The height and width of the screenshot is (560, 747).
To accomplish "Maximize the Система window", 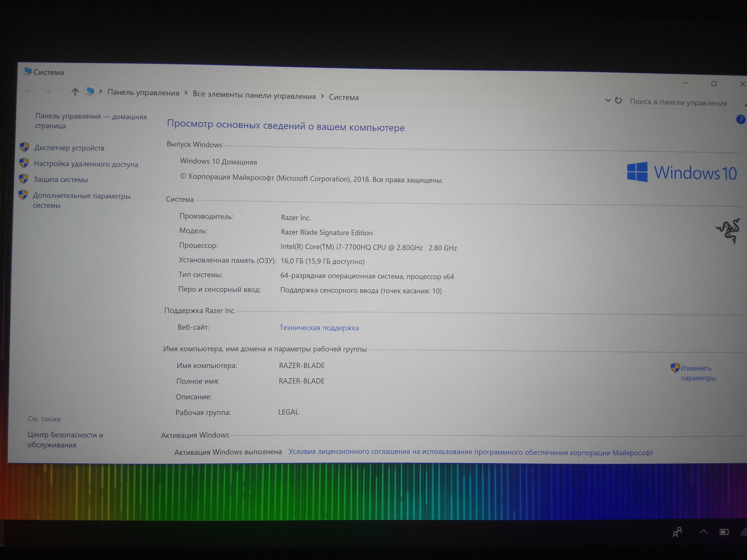I will click(714, 84).
